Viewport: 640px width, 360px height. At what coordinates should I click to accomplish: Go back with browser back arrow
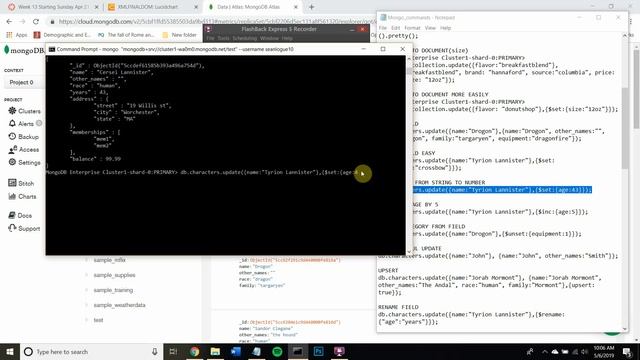click(x=9, y=21)
